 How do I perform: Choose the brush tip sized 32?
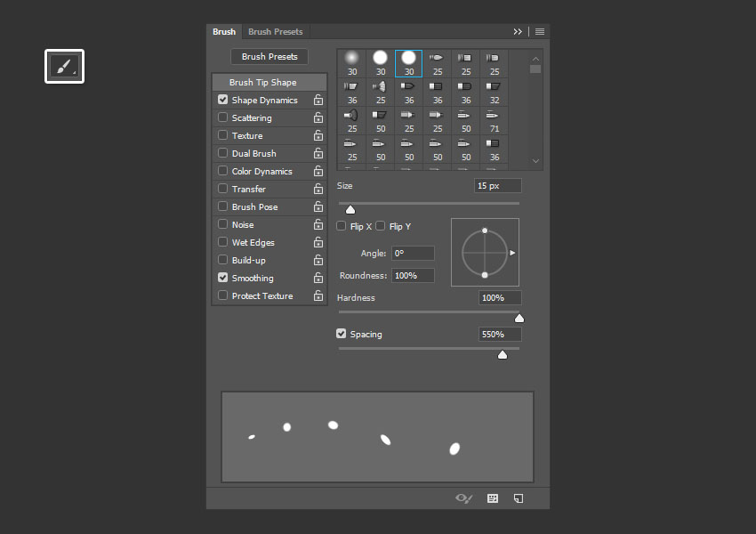(x=495, y=93)
